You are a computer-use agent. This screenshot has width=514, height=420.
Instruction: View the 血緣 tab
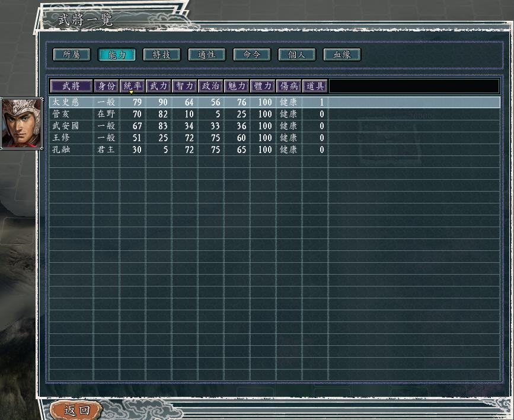point(341,55)
